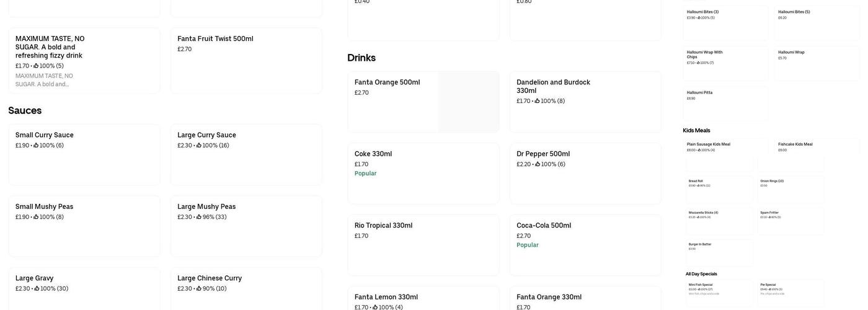
Task: Open the Mini Fish Special card
Action: tap(719, 292)
